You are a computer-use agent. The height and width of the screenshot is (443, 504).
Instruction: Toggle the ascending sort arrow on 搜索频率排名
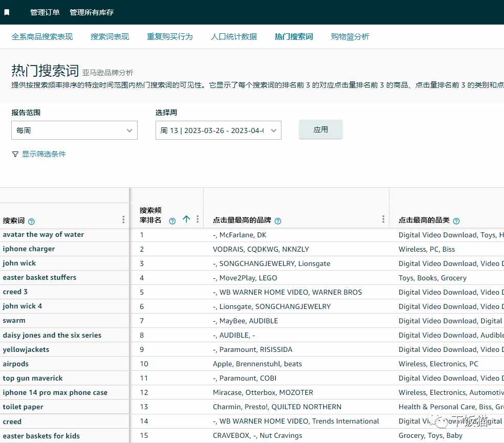(x=186, y=219)
